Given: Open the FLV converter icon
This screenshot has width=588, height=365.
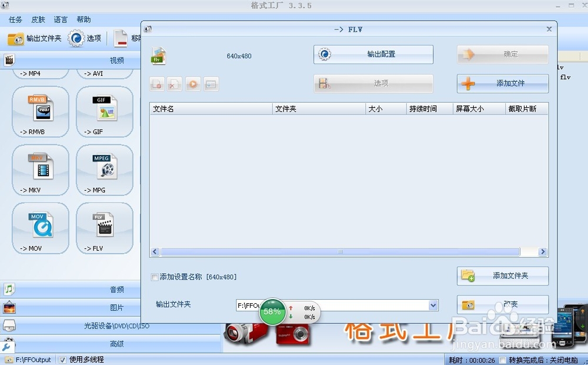Looking at the screenshot, I should click(x=104, y=228).
